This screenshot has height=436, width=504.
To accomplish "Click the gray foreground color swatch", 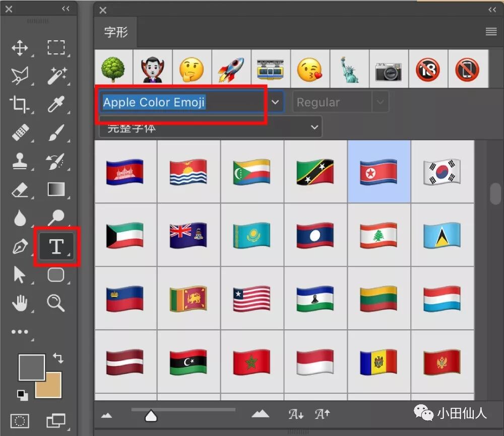I will coord(31,367).
